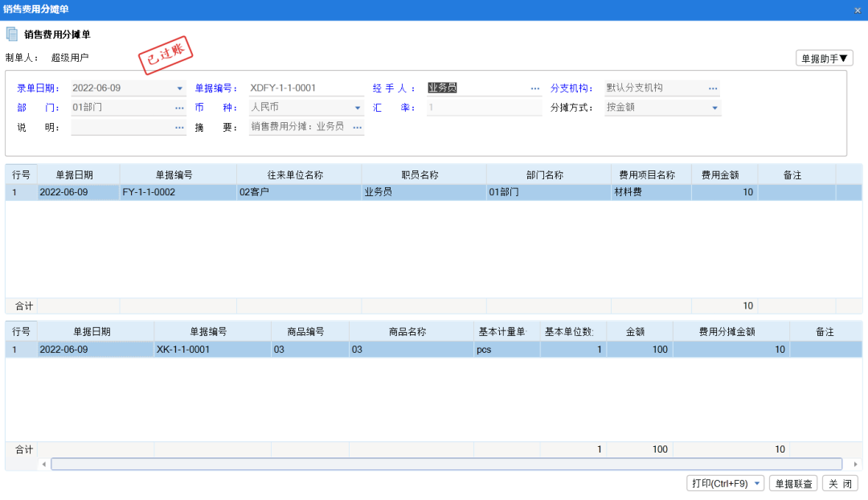868x500 pixels.
Task: Open the 单据助手 menu
Action: coord(825,57)
